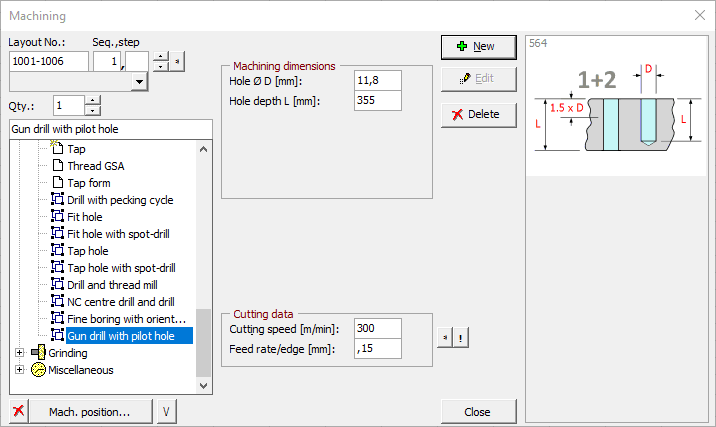The width and height of the screenshot is (716, 427).
Task: Expand the Miscellaneous tree node
Action: click(x=20, y=370)
